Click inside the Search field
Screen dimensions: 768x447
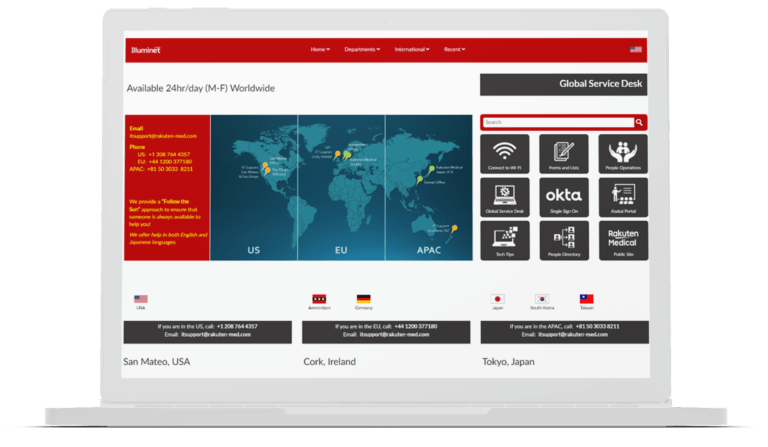point(558,122)
